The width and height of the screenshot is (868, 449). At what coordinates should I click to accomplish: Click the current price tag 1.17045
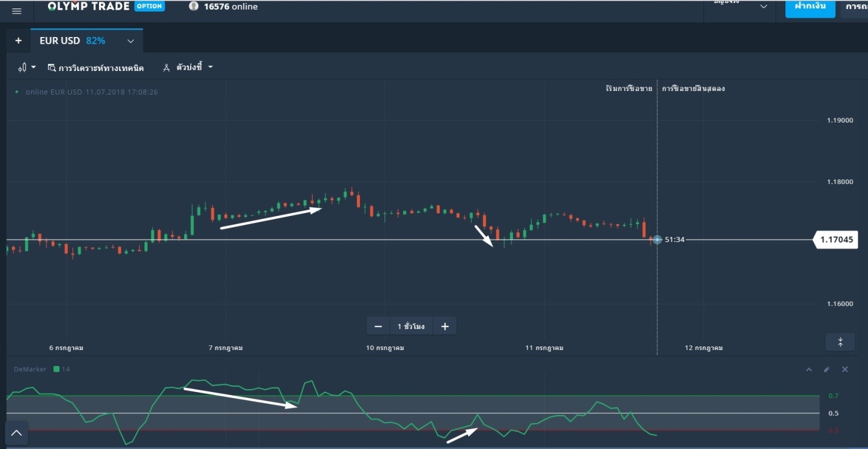tap(836, 240)
